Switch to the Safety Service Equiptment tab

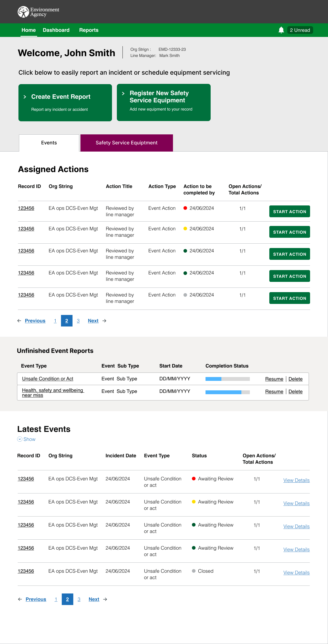(127, 143)
